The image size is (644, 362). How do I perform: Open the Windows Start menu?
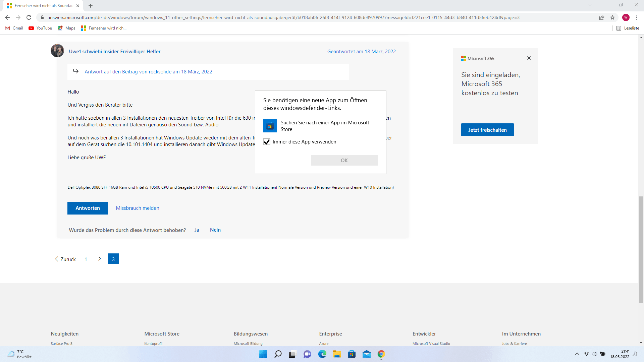(x=263, y=354)
